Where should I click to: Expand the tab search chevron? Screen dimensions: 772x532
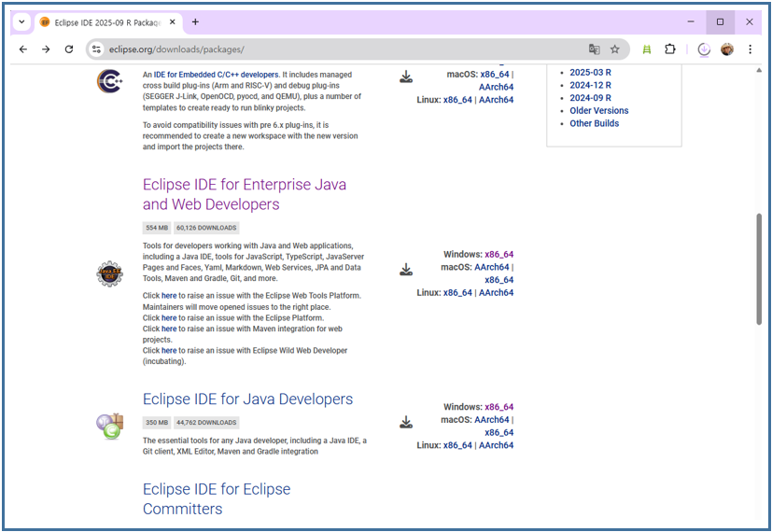pos(21,21)
